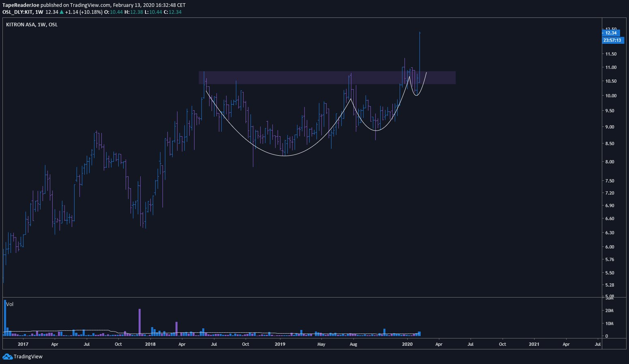
Task: Click the 6.30 price axis label
Action: point(610,233)
